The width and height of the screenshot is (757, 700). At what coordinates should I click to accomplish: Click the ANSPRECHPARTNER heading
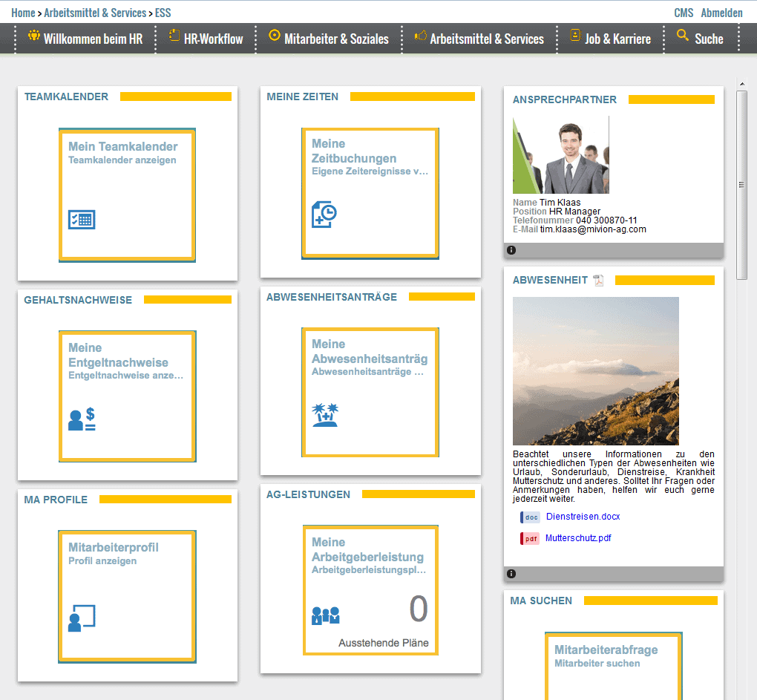point(564,99)
